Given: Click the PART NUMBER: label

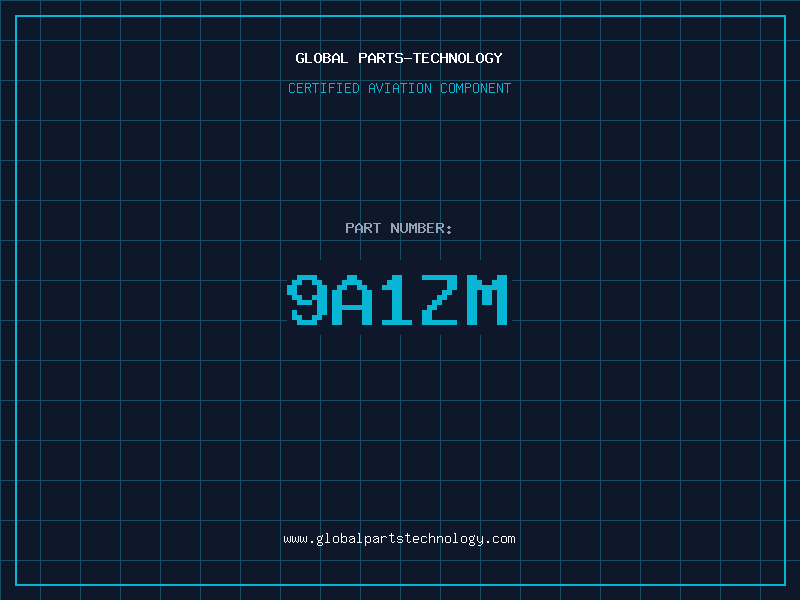Looking at the screenshot, I should point(398,228).
